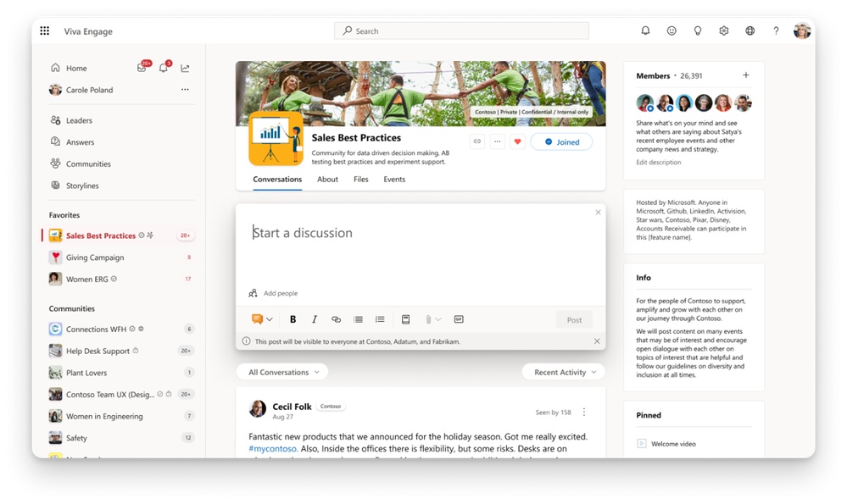Viewport: 847px width, 504px height.
Task: Open more options beside Carole Poland
Action: point(186,90)
